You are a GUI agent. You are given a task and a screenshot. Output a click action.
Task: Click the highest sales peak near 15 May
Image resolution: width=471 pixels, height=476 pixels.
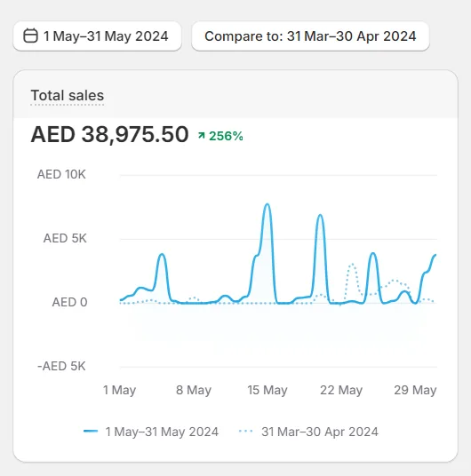pos(267,204)
